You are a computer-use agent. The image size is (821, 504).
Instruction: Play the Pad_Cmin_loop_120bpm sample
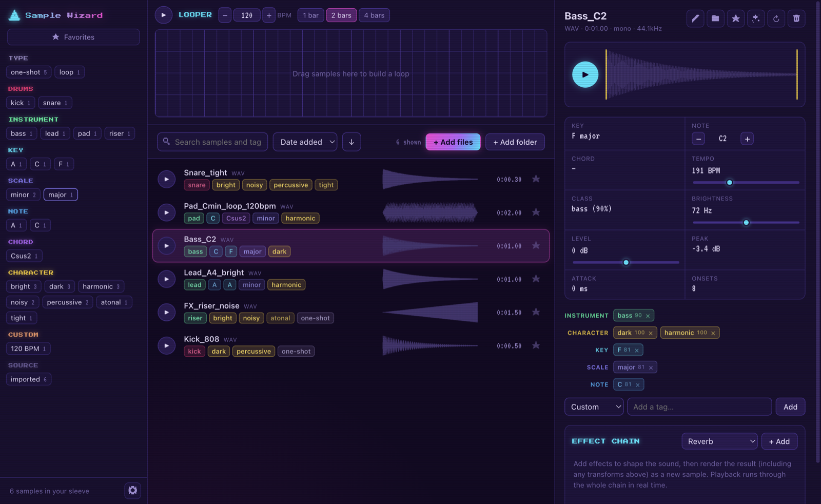pos(166,212)
